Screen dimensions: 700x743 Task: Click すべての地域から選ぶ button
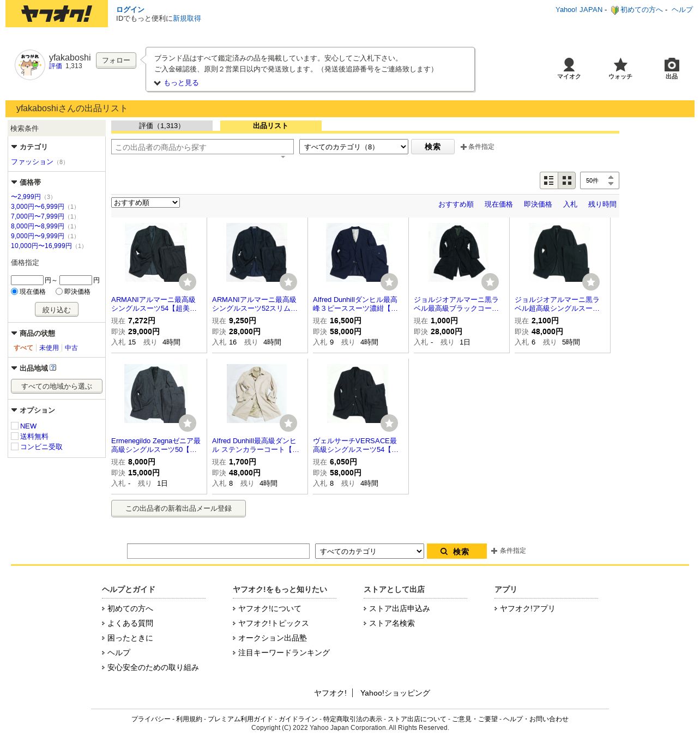(x=57, y=386)
